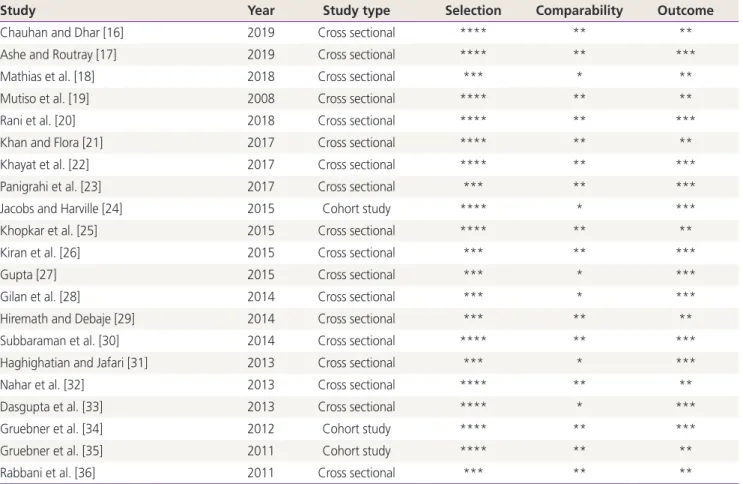Viewport: 743px width, 484px height.
Task: Click the Year column header
Action: coord(261,10)
